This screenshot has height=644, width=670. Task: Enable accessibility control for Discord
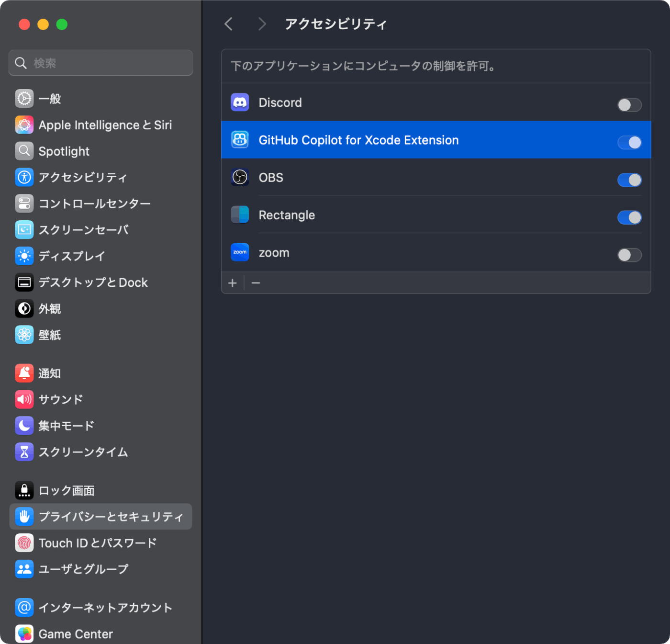pyautogui.click(x=629, y=105)
